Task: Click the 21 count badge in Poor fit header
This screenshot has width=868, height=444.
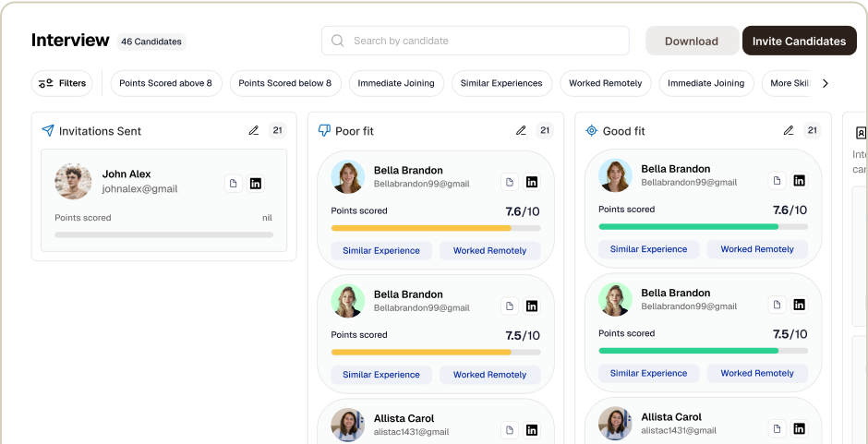Action: pyautogui.click(x=545, y=131)
